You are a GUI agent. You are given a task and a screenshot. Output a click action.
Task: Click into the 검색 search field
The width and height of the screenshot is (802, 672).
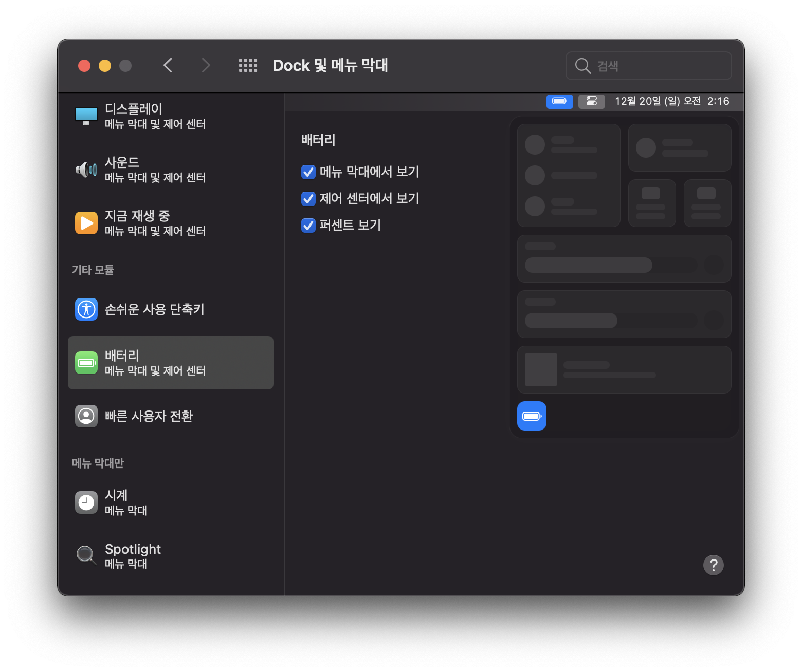coord(649,66)
